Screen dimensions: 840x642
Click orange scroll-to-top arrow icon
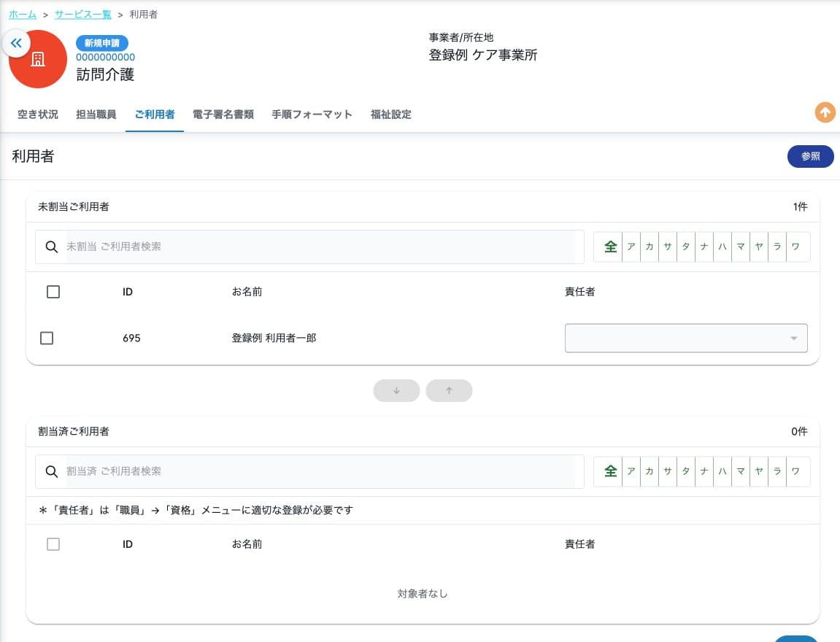click(825, 112)
